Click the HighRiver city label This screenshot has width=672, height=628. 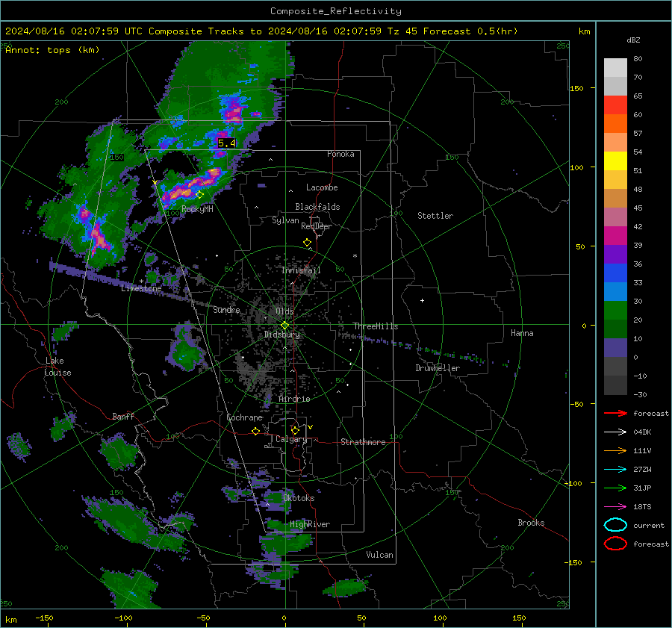coord(310,524)
